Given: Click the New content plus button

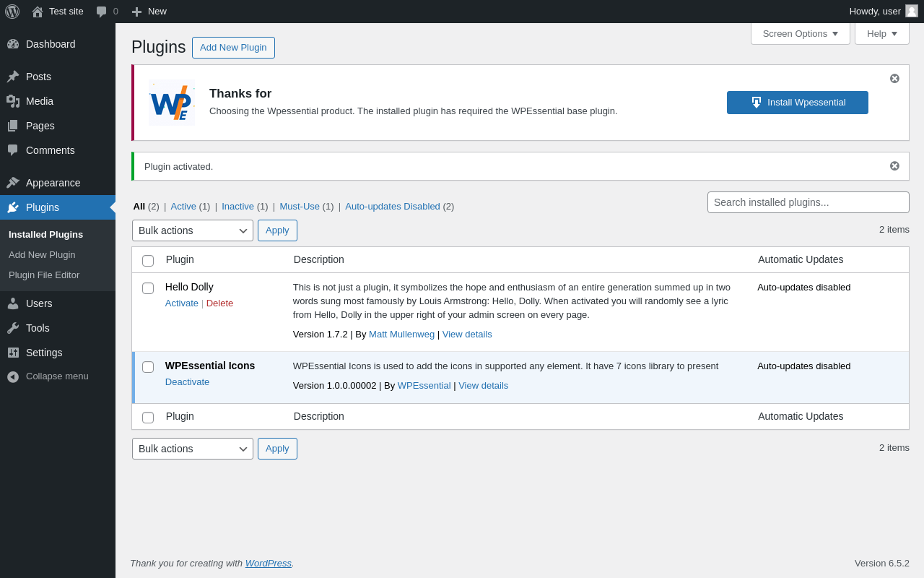Looking at the screenshot, I should click(149, 12).
